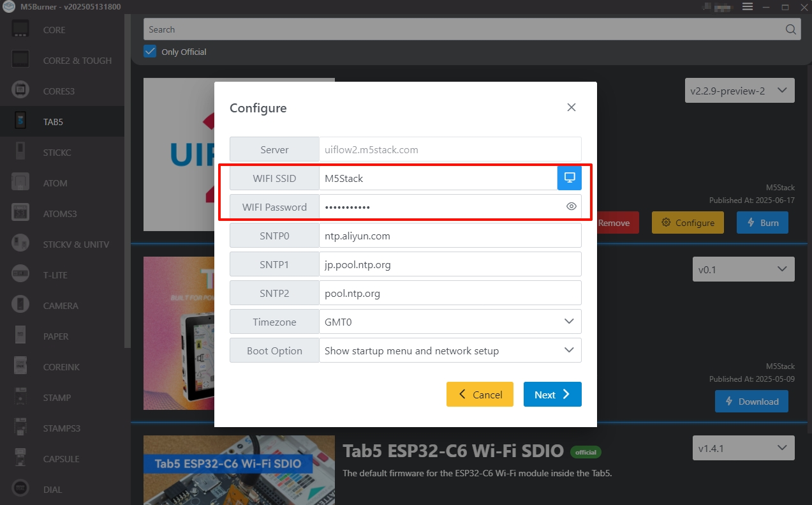This screenshot has height=505, width=812.
Task: Open the Timezone GMT0 dropdown
Action: pos(450,322)
